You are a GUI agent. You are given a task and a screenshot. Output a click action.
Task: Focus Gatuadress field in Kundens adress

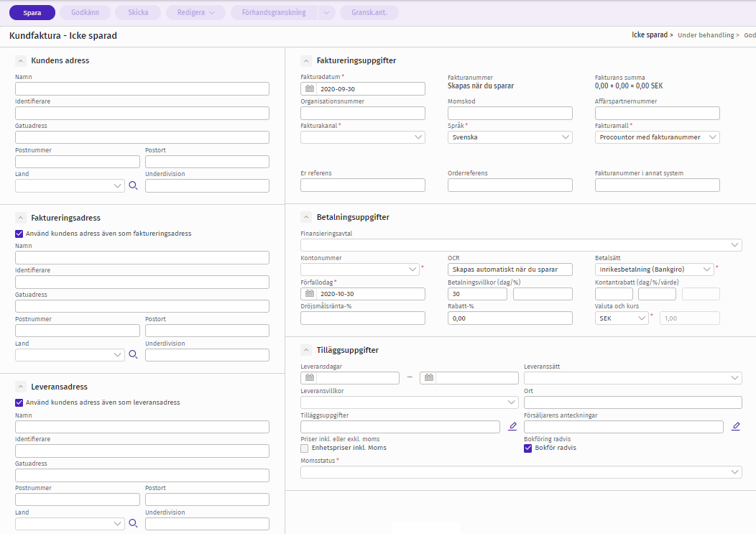142,137
